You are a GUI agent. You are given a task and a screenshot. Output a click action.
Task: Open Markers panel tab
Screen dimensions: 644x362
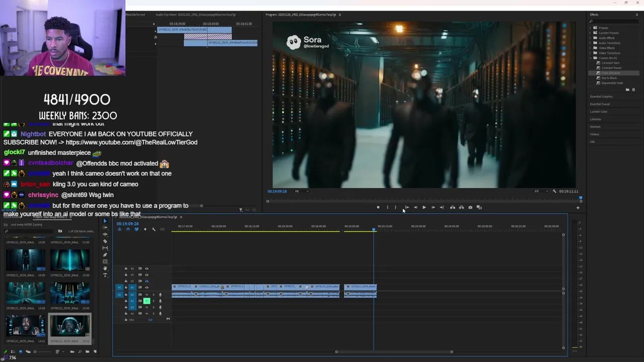pos(595,127)
